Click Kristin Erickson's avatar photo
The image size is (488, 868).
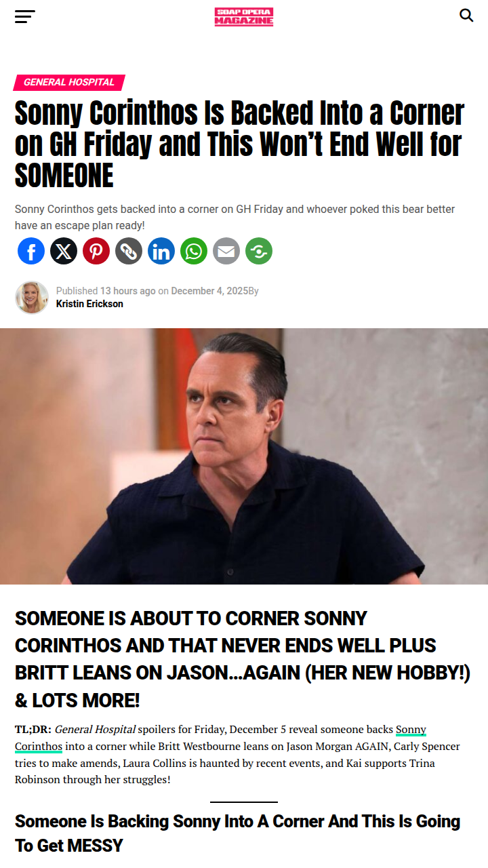pos(32,298)
